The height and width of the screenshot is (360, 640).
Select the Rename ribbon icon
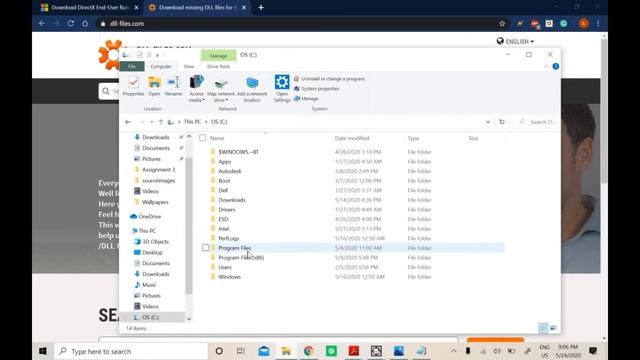(173, 86)
